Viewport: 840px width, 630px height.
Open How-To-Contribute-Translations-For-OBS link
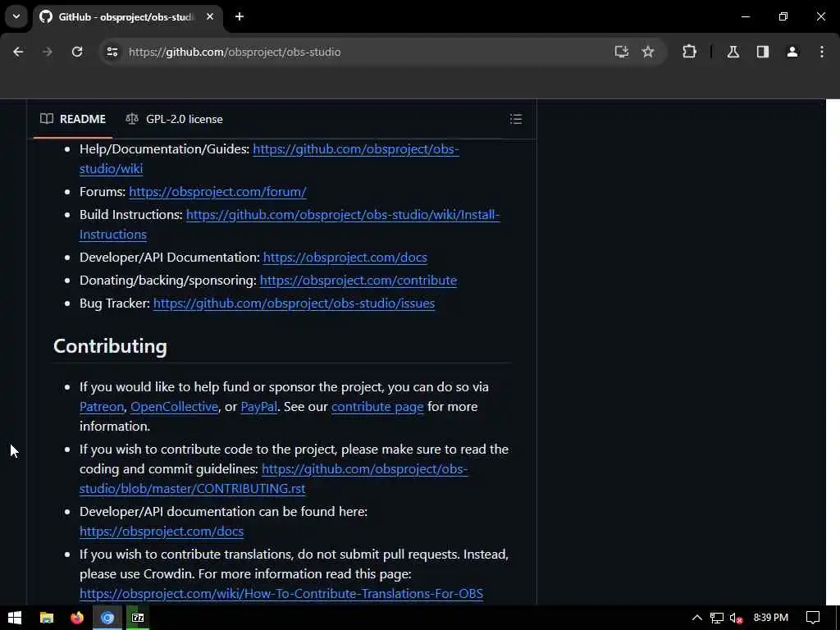tap(281, 594)
